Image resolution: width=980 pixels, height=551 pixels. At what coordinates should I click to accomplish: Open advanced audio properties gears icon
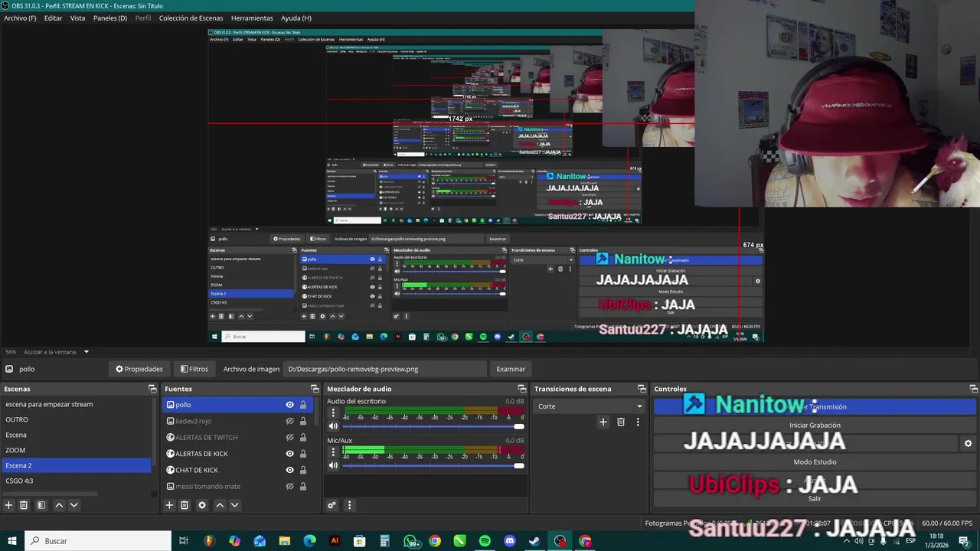(x=332, y=505)
